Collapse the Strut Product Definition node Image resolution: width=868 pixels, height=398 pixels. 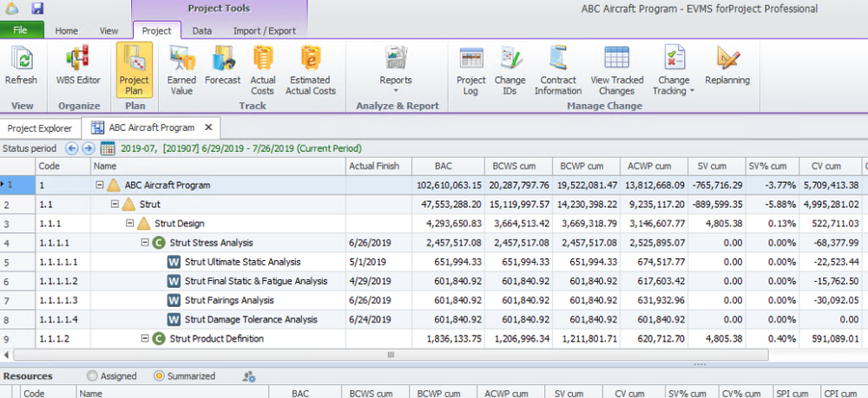[144, 338]
